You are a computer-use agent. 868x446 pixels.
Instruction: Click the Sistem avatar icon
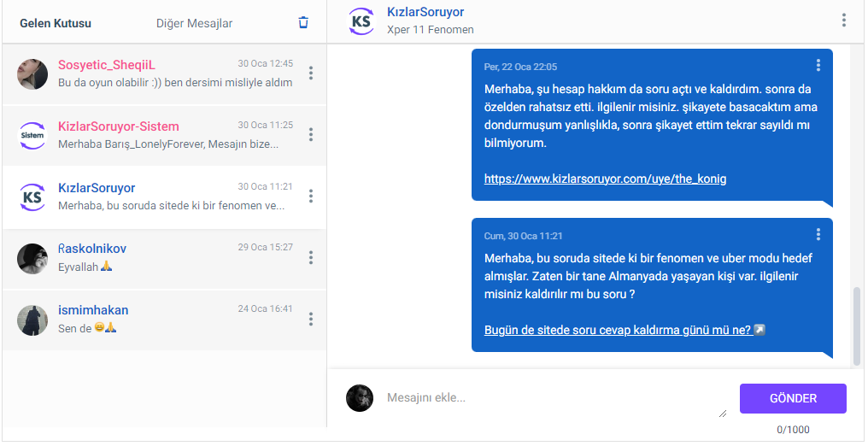point(32,136)
